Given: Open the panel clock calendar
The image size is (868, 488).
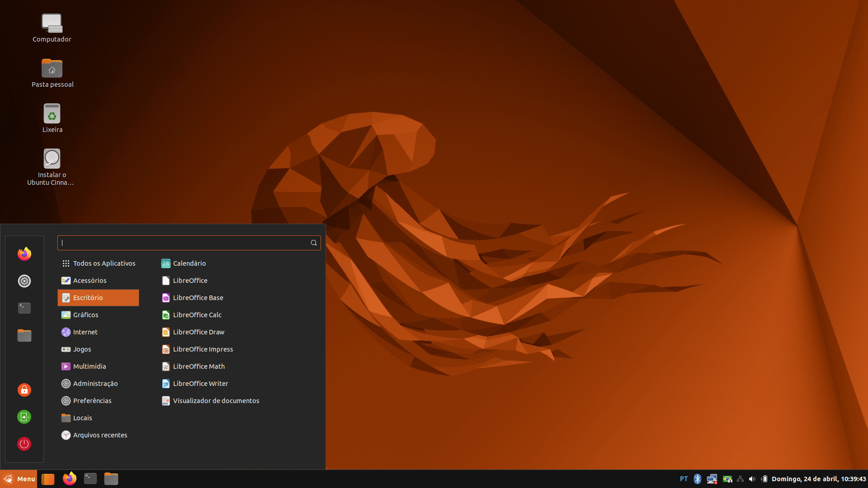Looking at the screenshot, I should (819, 479).
